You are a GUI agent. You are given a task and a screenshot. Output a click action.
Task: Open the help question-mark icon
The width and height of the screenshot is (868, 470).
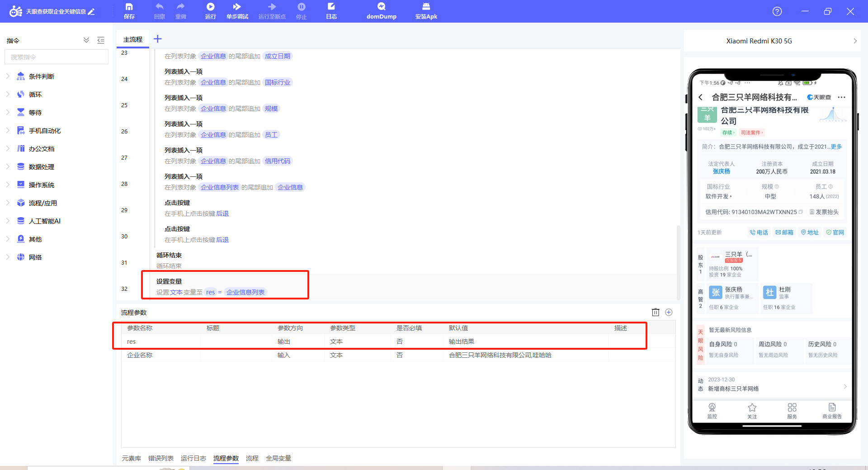pos(777,11)
